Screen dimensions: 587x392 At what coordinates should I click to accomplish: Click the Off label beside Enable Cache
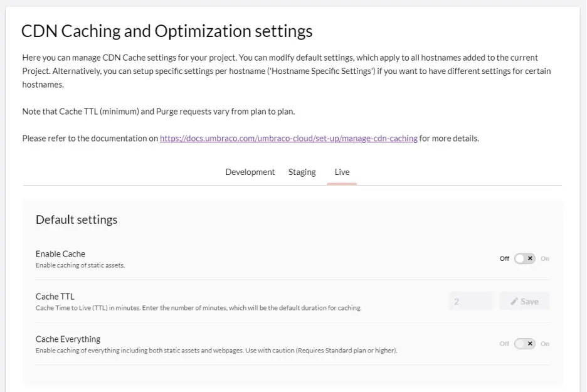[504, 258]
